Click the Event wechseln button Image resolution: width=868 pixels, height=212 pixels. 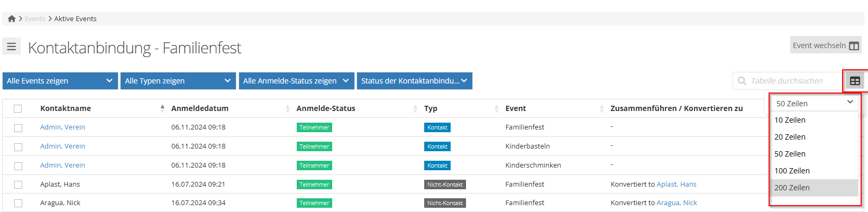pyautogui.click(x=825, y=45)
